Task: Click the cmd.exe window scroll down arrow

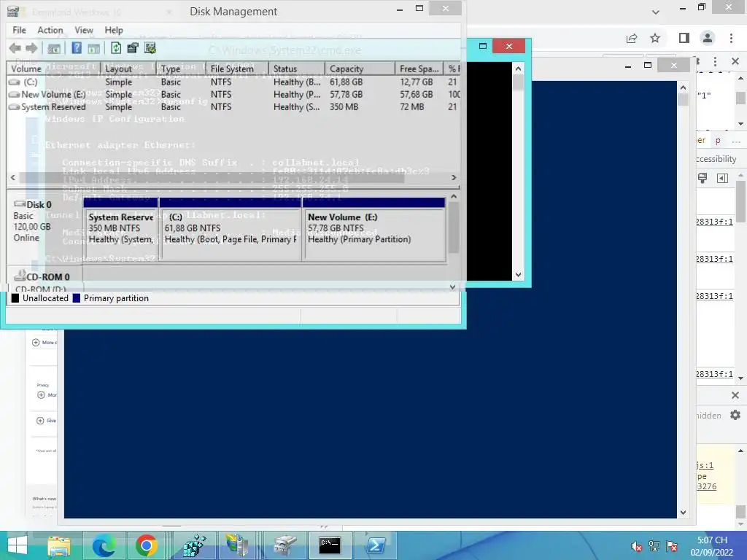Action: [518, 275]
